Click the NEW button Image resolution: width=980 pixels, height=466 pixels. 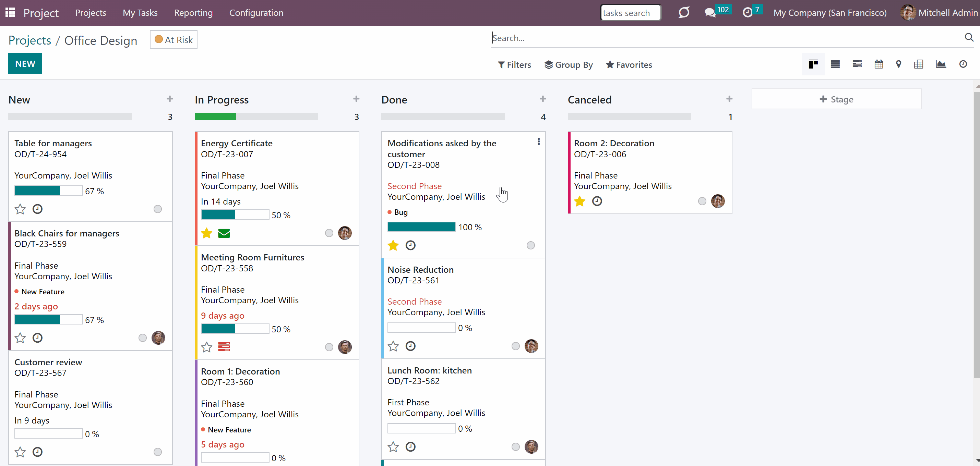click(25, 63)
